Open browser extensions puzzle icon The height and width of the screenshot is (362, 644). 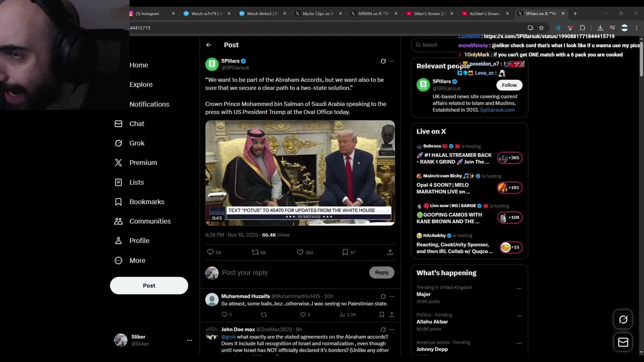583,28
